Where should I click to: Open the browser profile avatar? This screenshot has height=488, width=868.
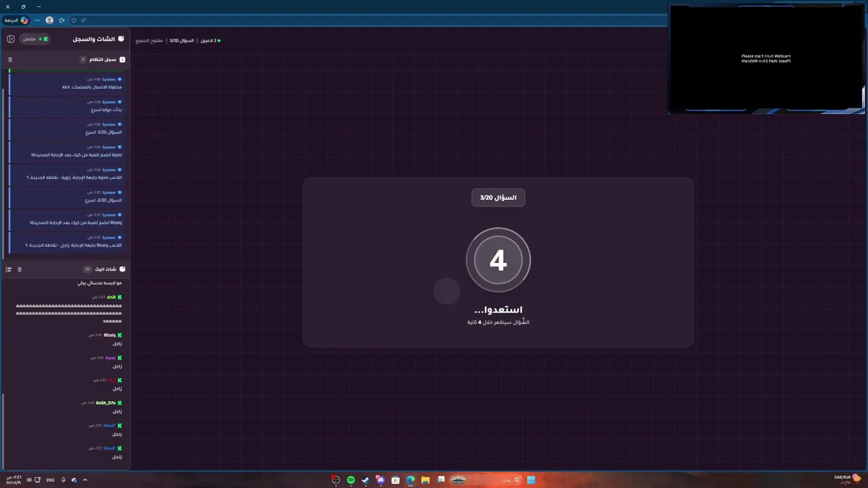click(x=50, y=20)
